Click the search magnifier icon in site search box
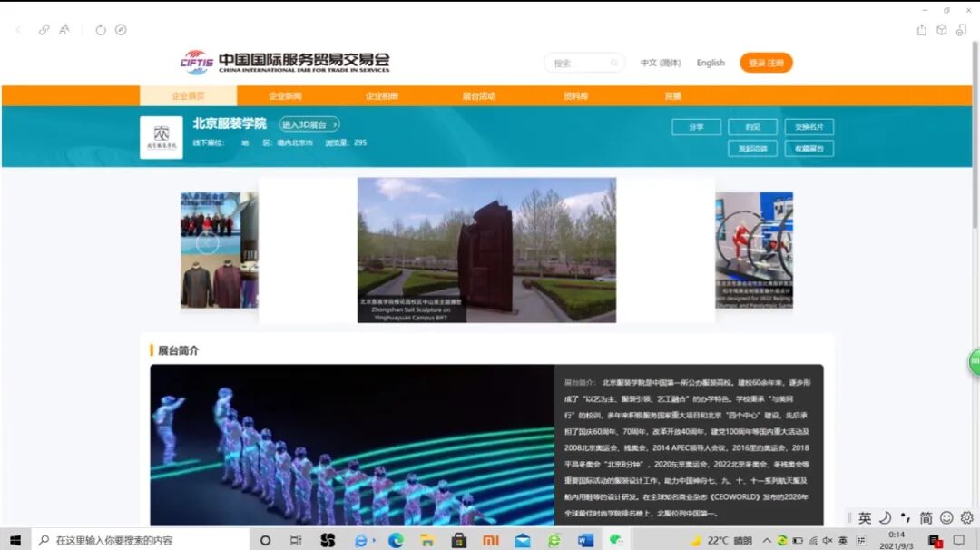The width and height of the screenshot is (980, 550). (613, 63)
